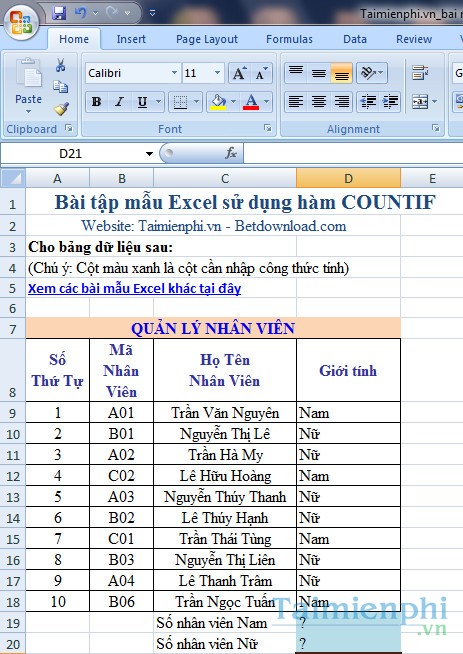Follow the 'Xem các bài mẫu Excel khác tại đây' link
Screen dimensions: 463x654
(134, 288)
